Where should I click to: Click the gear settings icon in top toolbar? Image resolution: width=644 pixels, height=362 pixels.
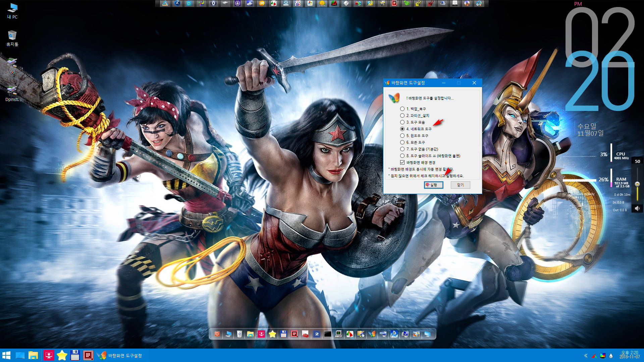click(213, 3)
